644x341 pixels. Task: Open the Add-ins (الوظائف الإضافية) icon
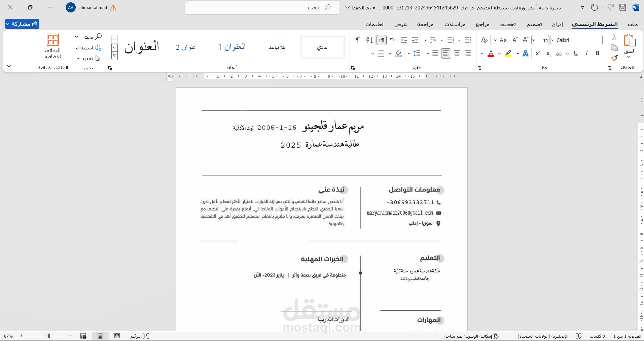coord(53,46)
